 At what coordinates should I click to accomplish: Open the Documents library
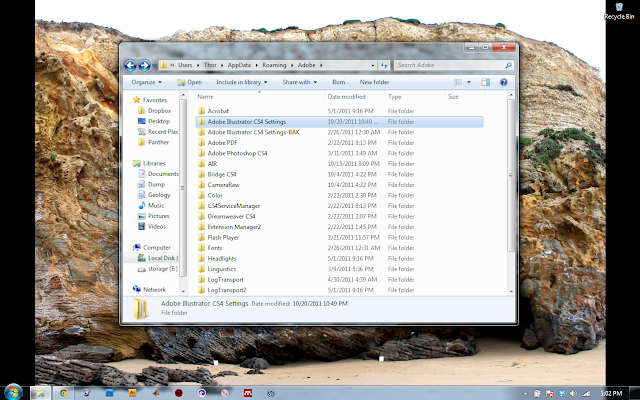click(158, 174)
